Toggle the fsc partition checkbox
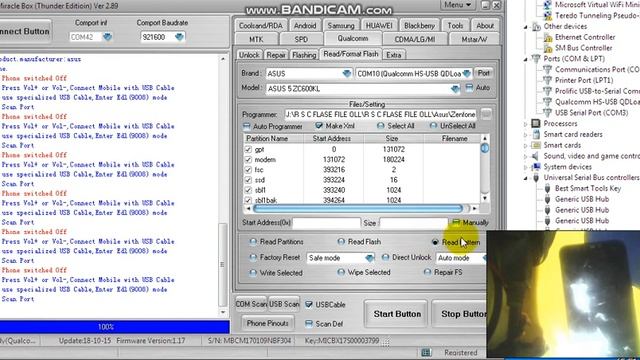The width and height of the screenshot is (640, 360). pos(248,170)
